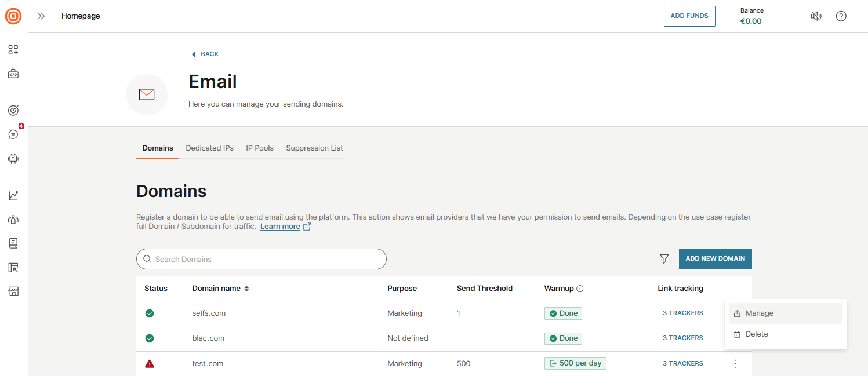Open the help question mark icon
The height and width of the screenshot is (376, 868).
tap(841, 16)
